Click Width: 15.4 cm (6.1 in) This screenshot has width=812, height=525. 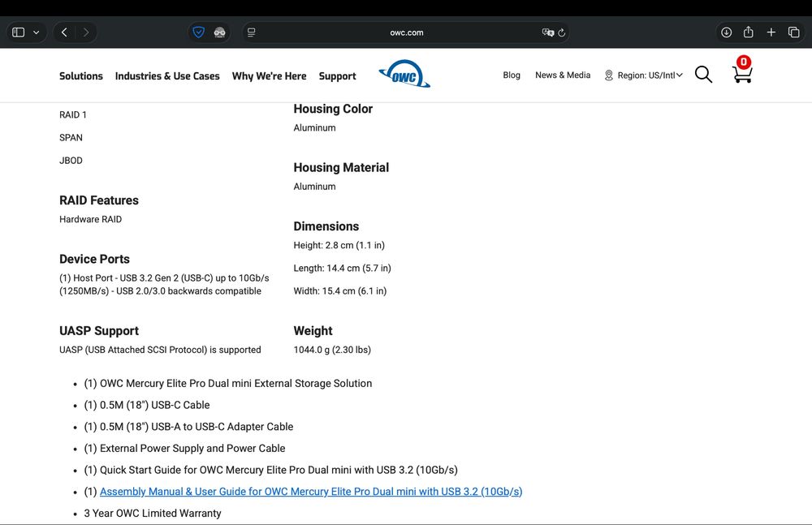coord(339,291)
